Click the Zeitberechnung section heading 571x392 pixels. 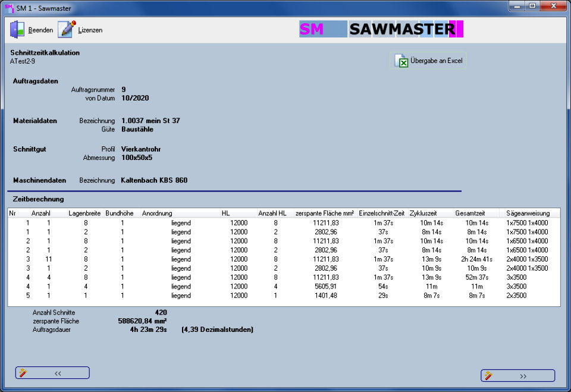point(38,199)
